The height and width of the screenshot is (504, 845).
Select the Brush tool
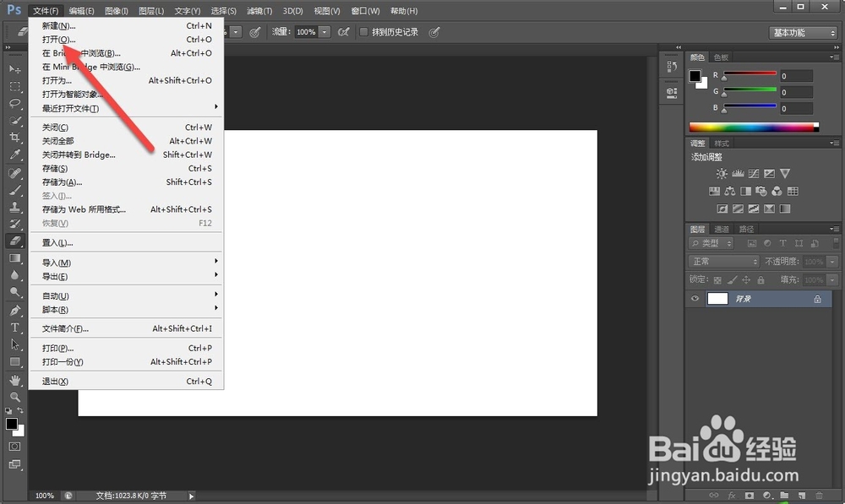point(14,190)
